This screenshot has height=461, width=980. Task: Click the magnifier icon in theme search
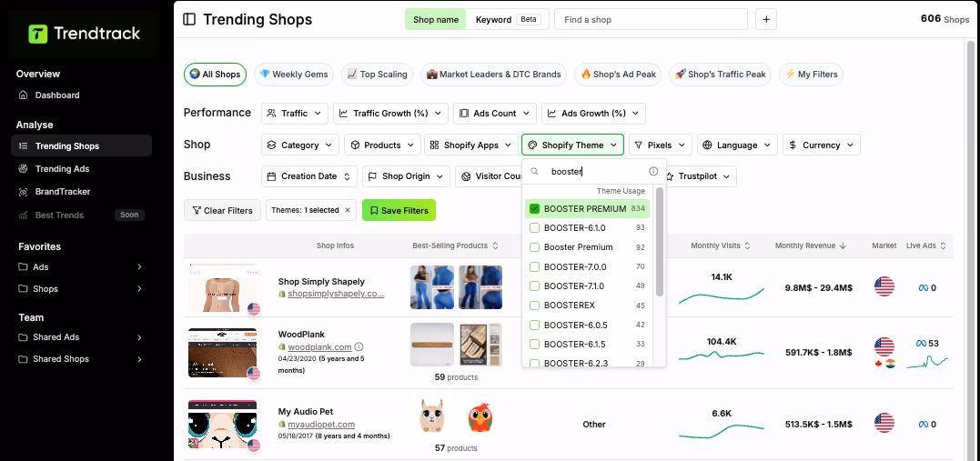click(x=535, y=171)
